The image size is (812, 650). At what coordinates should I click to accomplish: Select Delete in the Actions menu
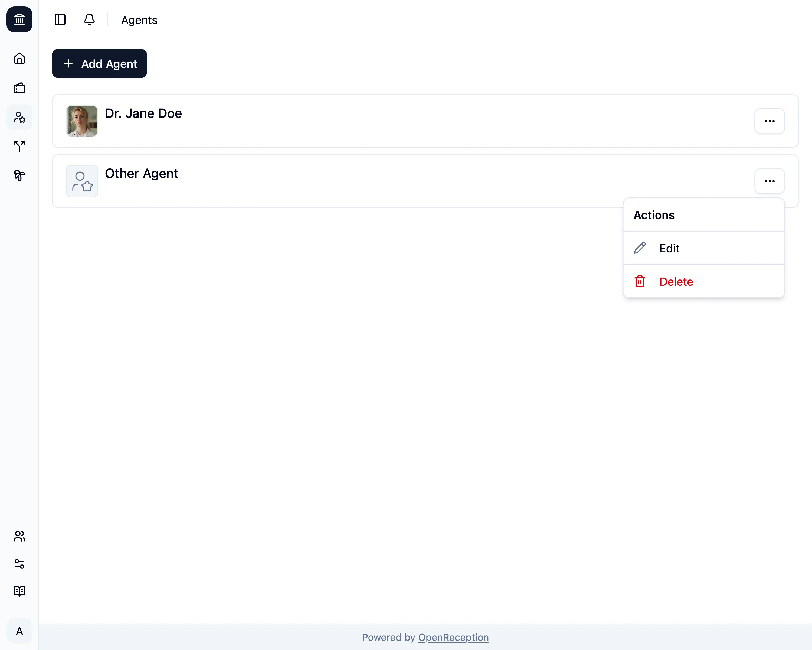point(676,281)
